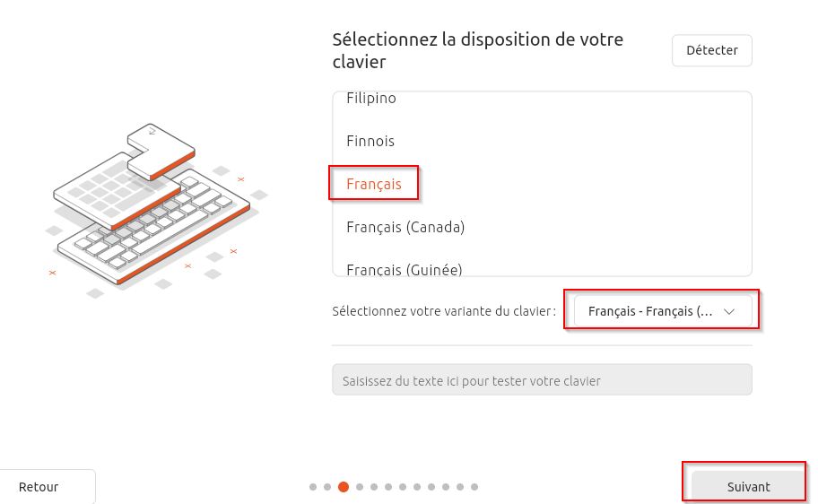Click the first progress step dot
This screenshot has width=818, height=504.
tap(312, 487)
